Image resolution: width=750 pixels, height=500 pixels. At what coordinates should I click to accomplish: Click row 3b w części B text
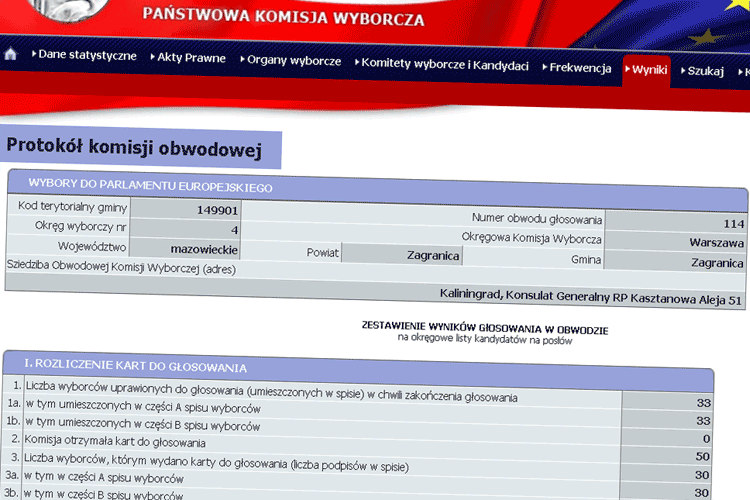tap(103, 494)
